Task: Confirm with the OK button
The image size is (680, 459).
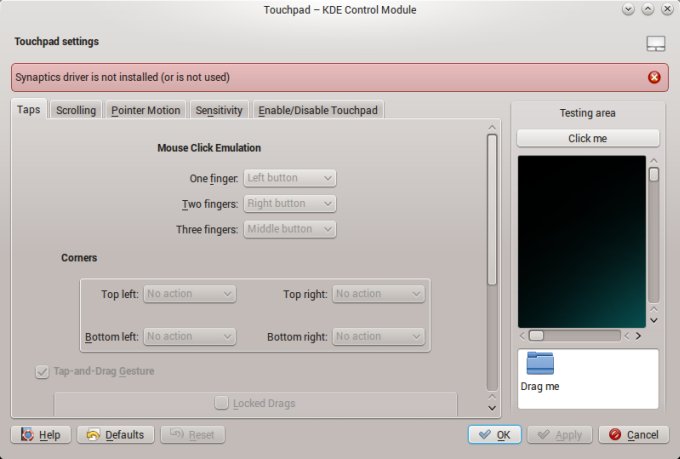Action: (x=494, y=435)
